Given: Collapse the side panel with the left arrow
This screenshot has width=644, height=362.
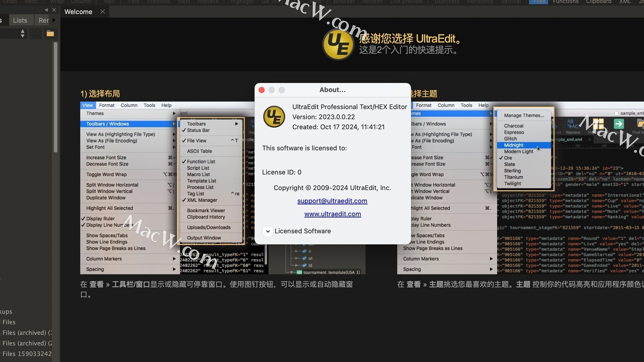Looking at the screenshot, I should (46, 10).
